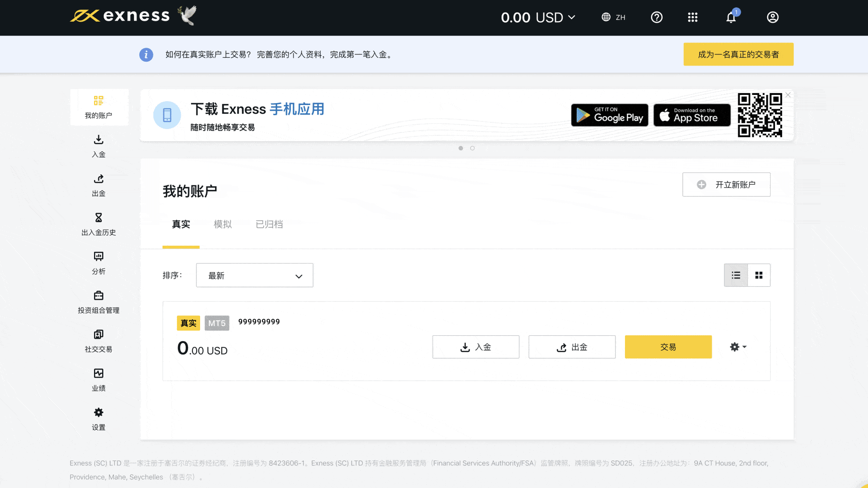Switch to grid view
868x488 pixels.
click(x=759, y=276)
